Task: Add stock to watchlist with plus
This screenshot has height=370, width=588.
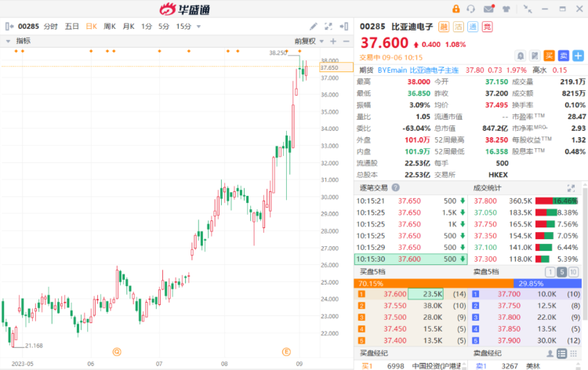Action: point(578,56)
